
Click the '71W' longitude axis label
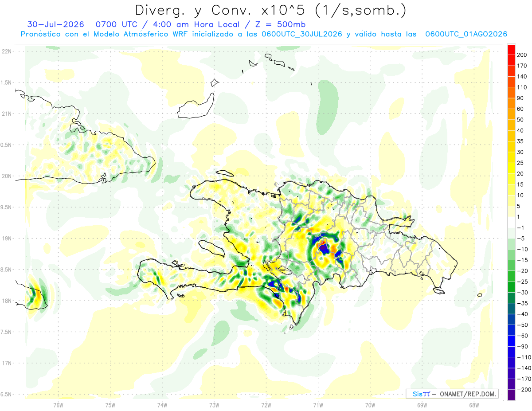point(318,406)
